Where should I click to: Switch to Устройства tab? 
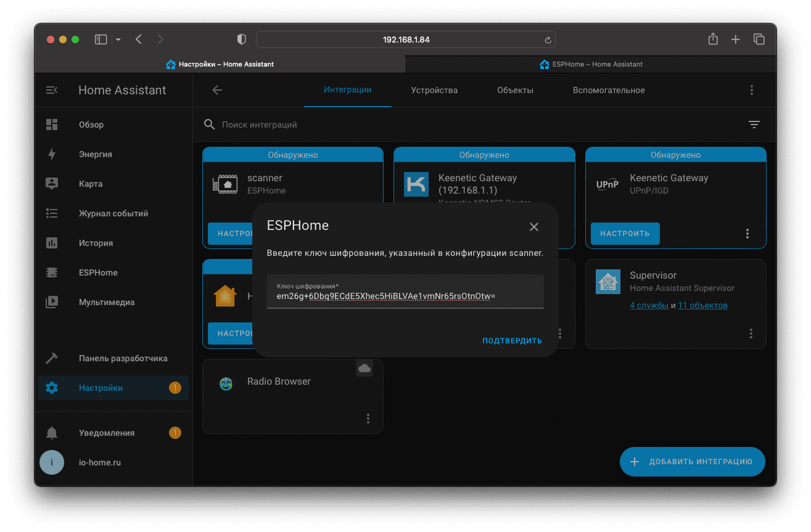[434, 90]
